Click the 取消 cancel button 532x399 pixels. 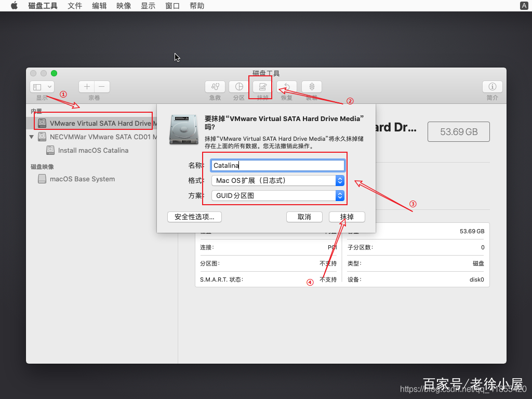click(304, 217)
